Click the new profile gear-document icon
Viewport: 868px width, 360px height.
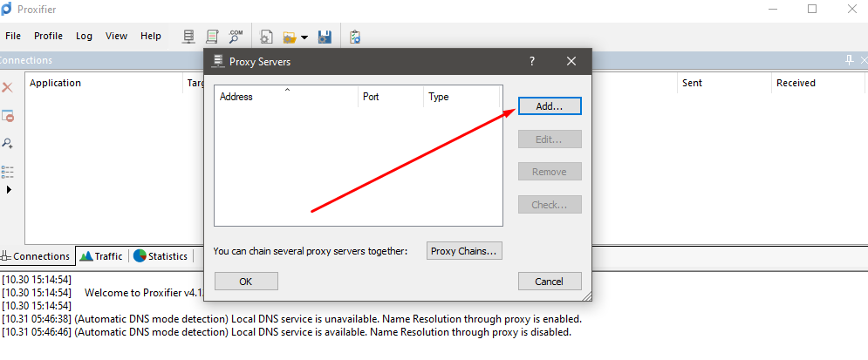click(x=266, y=37)
